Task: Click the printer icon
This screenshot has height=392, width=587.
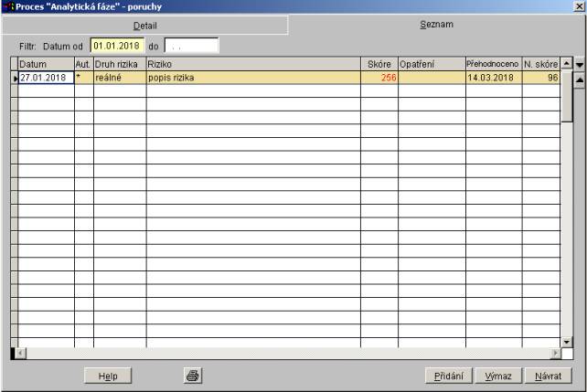Action: tap(193, 375)
